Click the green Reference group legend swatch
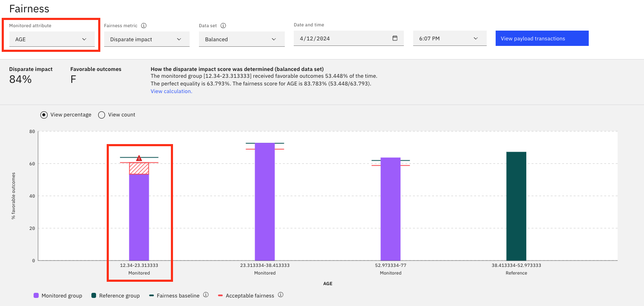644x306 pixels. coord(94,295)
